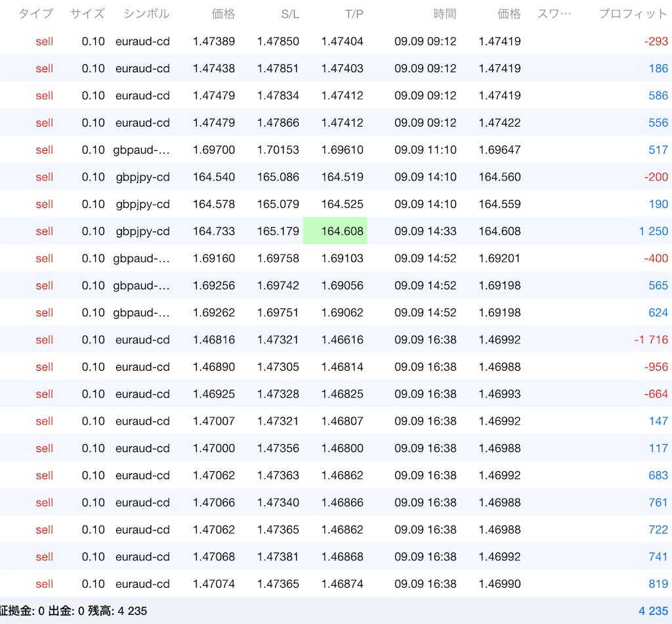Select the close price 164.559

[x=499, y=204]
